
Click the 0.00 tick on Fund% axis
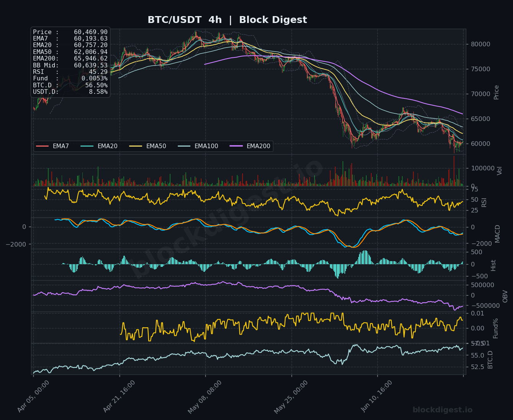point(477,328)
